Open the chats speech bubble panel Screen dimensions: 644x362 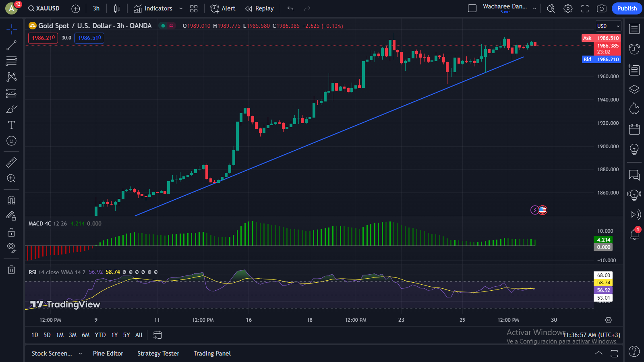coord(634,175)
